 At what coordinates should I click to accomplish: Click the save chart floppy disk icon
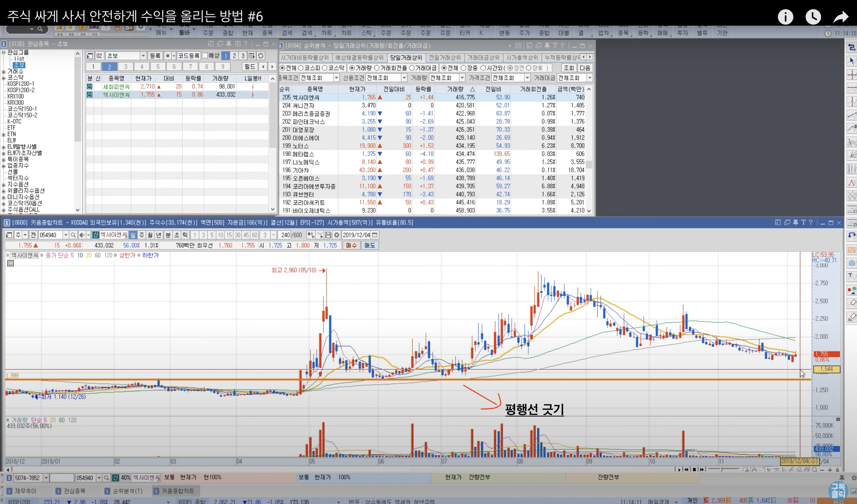328,235
